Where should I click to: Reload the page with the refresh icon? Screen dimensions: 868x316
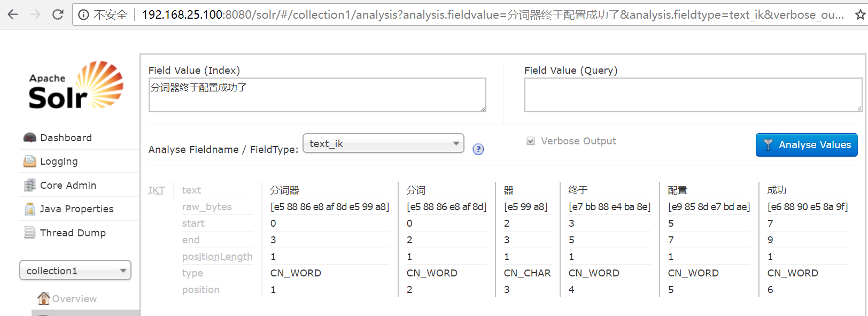click(58, 14)
